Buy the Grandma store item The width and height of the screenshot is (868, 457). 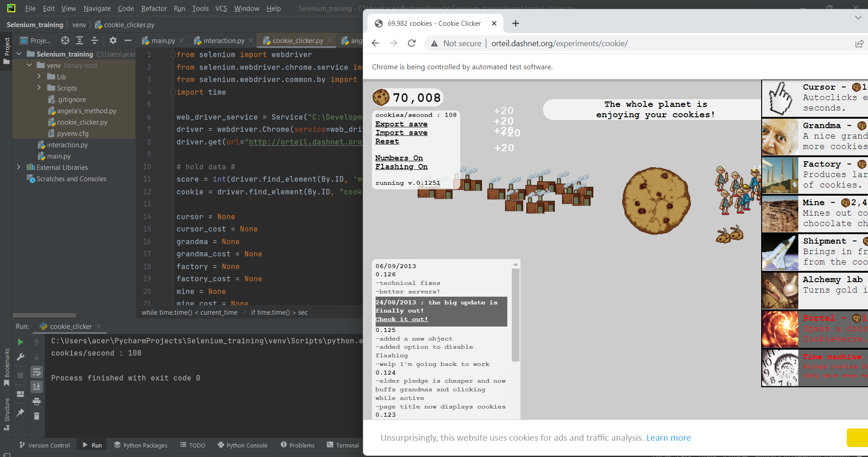(815, 137)
